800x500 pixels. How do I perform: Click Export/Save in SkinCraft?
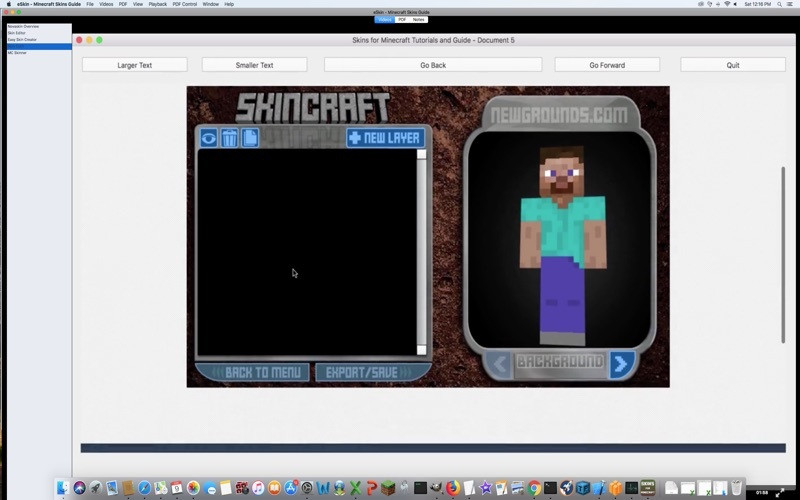point(372,372)
